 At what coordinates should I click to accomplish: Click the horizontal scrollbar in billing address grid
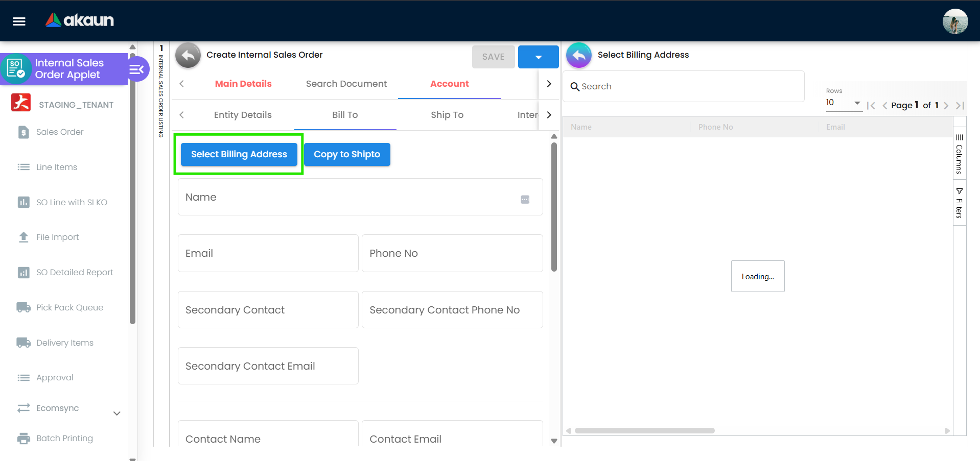[x=644, y=430]
